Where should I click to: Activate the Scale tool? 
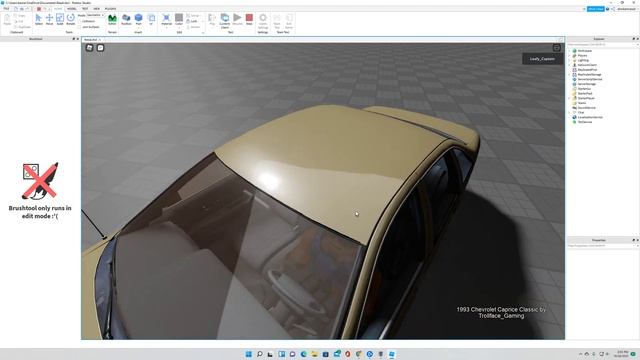coord(60,19)
